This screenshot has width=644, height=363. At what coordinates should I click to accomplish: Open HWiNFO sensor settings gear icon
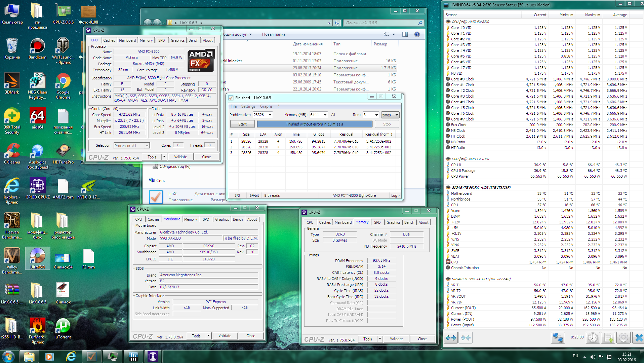[623, 337]
